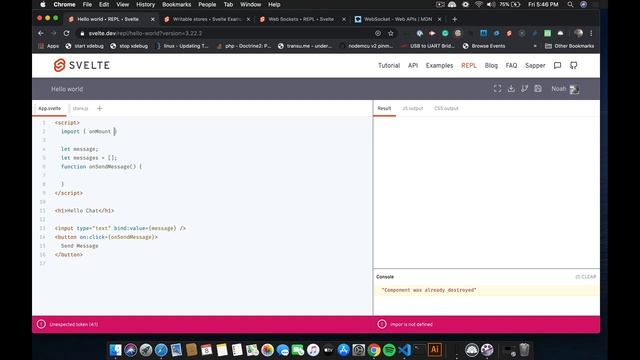Open Chrome profile avatar
Screen dimensions: 640x360
pos(578,33)
